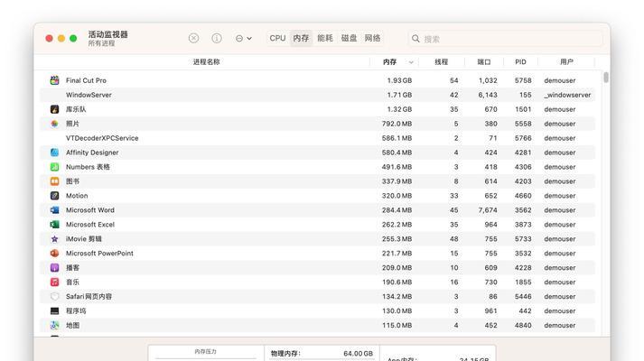Click the 所有进程 subtitle
The image size is (644, 361).
pyautogui.click(x=101, y=43)
